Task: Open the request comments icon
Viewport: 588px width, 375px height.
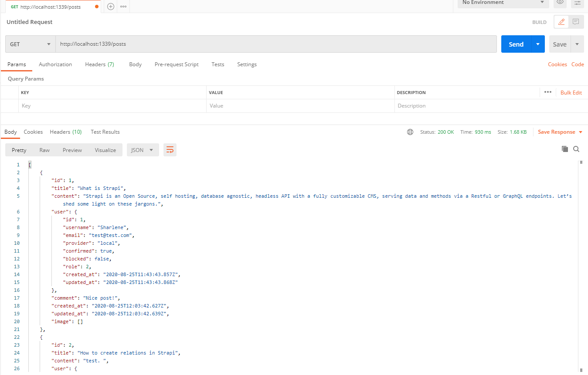Action: point(576,22)
